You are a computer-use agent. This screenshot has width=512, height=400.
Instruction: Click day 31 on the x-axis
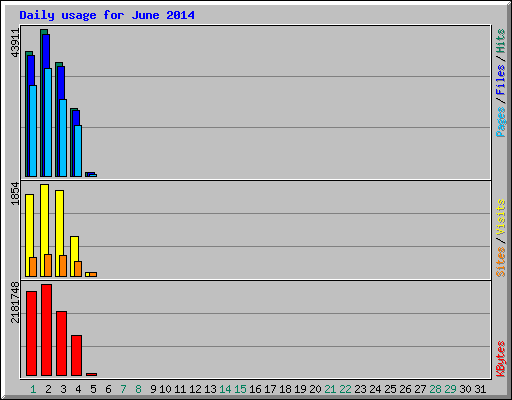coord(480,389)
